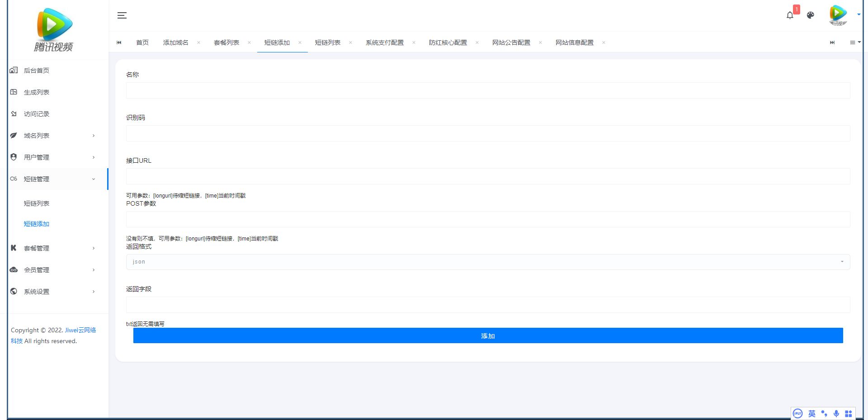
Task: Select 短链添加 in the sidebar submenu
Action: coord(37,224)
